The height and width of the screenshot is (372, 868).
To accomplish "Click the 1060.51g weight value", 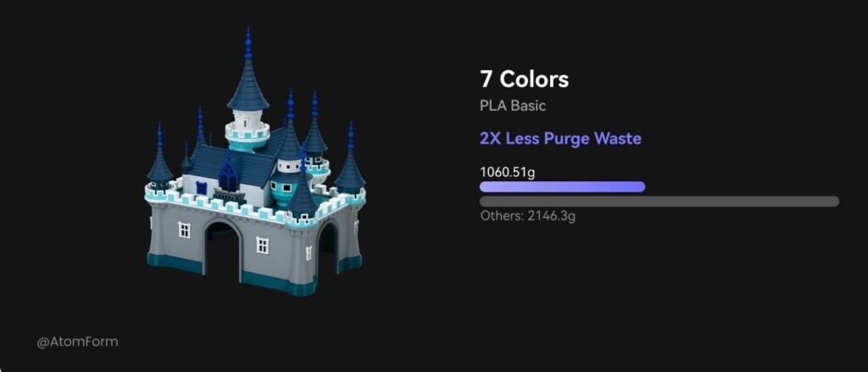I will pos(507,172).
